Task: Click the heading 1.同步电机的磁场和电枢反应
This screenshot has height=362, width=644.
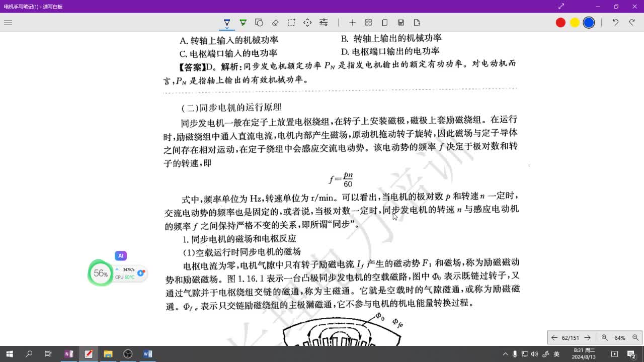Action: click(239, 239)
